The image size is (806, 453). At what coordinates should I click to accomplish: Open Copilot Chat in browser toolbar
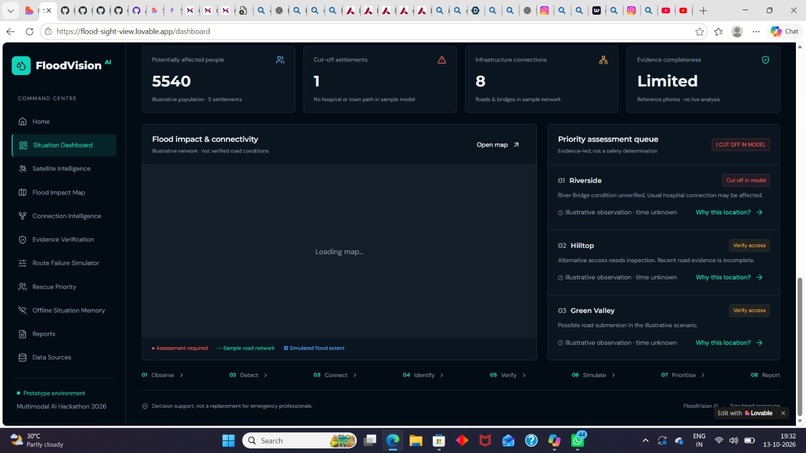(784, 32)
